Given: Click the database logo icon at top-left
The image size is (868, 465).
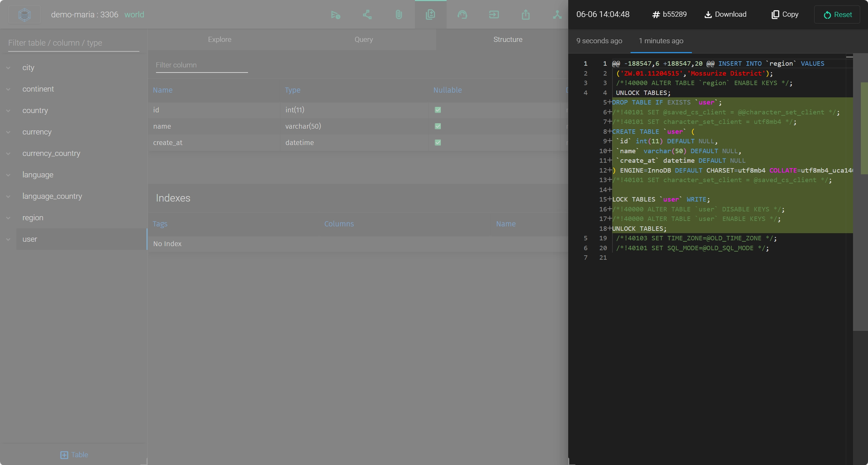Looking at the screenshot, I should pyautogui.click(x=25, y=15).
